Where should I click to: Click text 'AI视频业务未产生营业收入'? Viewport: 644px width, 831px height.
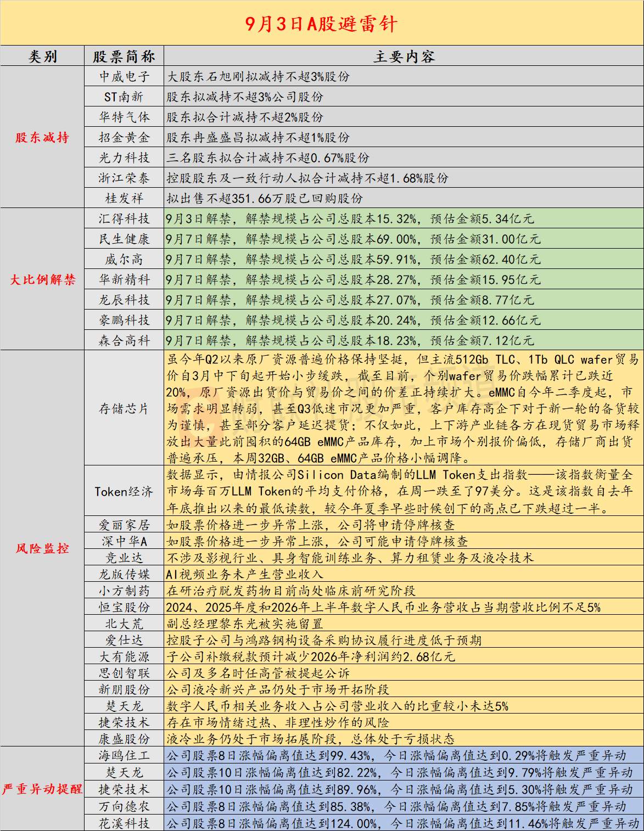pyautogui.click(x=245, y=575)
